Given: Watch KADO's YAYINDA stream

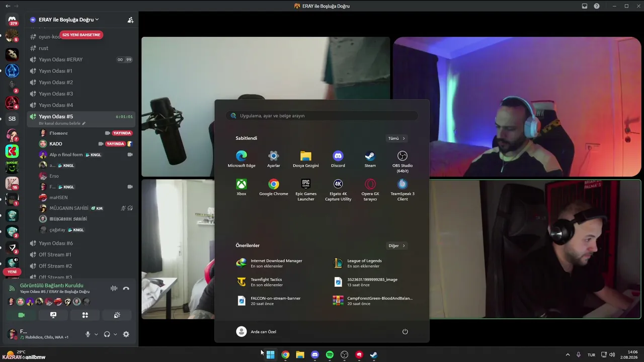Looking at the screenshot, I should click(115, 144).
